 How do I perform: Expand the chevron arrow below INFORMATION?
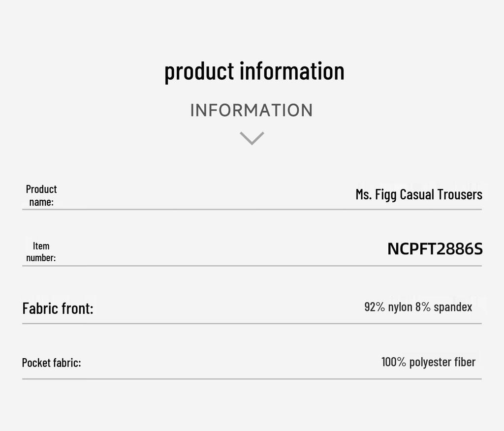pos(252,138)
